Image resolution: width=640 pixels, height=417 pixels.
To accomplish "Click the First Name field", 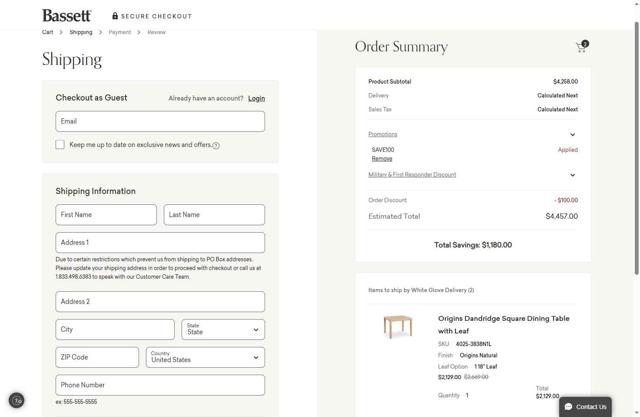I will pos(106,215).
